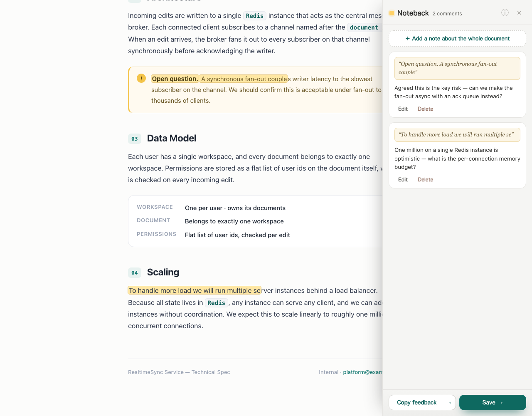
Task: Click "Belongs to exactly one workspace" text
Action: point(234,221)
